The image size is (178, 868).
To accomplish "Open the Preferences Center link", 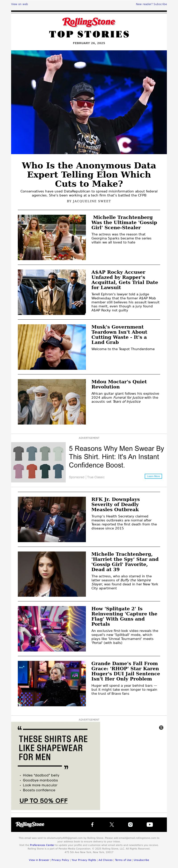I will (x=42, y=845).
